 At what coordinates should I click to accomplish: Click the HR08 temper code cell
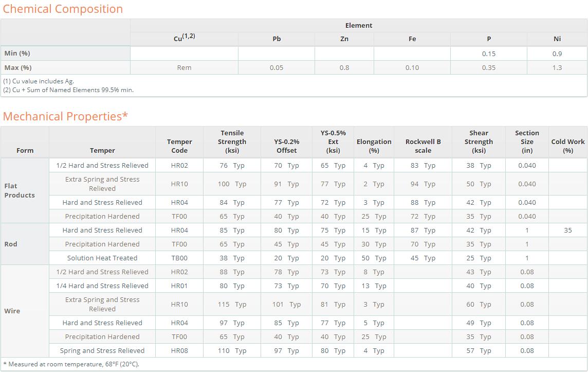[179, 350]
